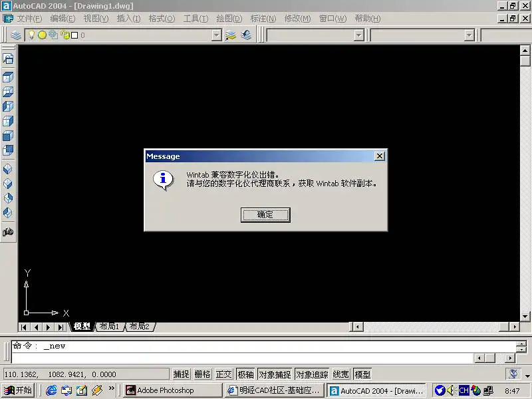
Task: Click the communication center icon in status bar
Action: (513, 374)
